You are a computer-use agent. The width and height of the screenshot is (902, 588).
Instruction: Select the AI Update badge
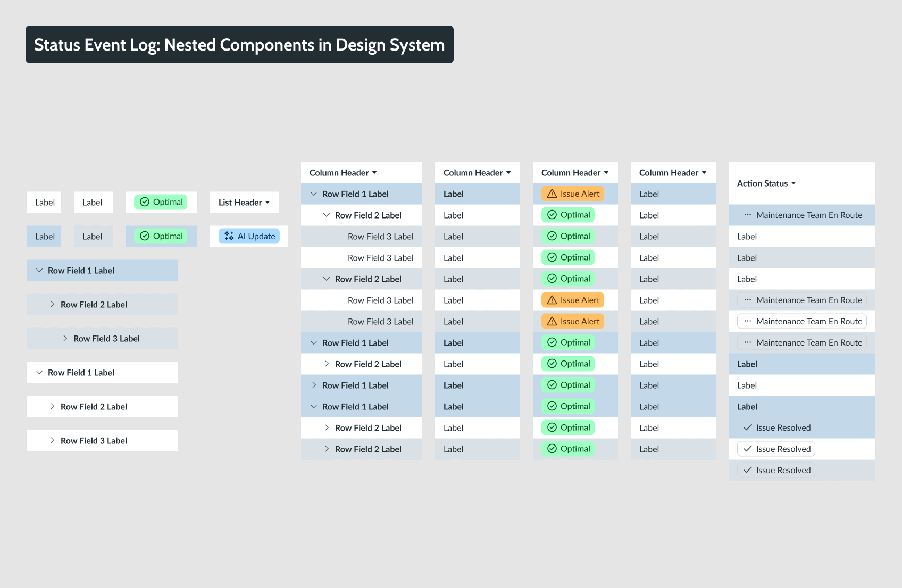[249, 236]
